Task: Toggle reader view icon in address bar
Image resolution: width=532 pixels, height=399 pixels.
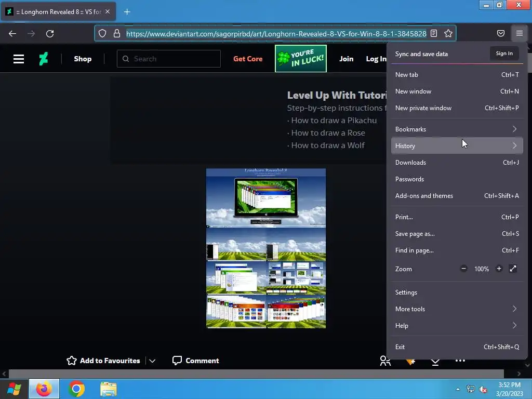Action: coord(434,33)
